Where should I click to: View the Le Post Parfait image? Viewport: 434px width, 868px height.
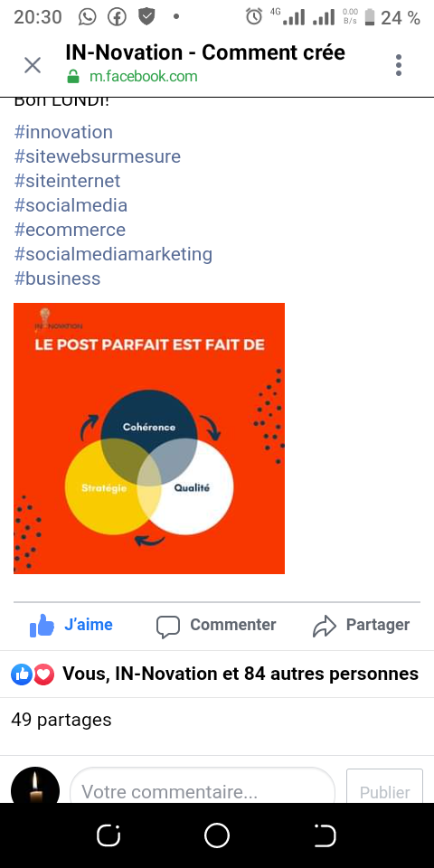coord(149,439)
